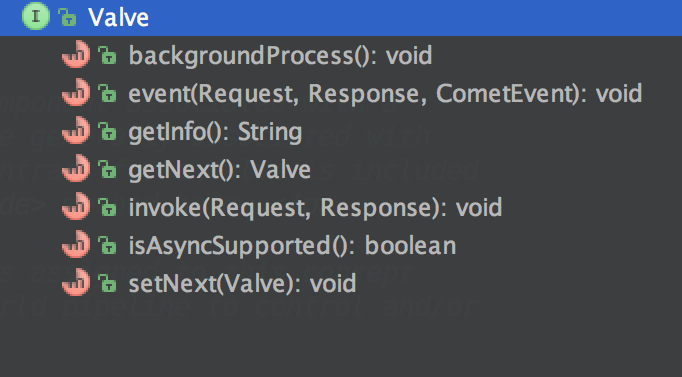Click the public access lock beside getInfo()
Viewport: 682px width, 377px height.
pos(107,132)
